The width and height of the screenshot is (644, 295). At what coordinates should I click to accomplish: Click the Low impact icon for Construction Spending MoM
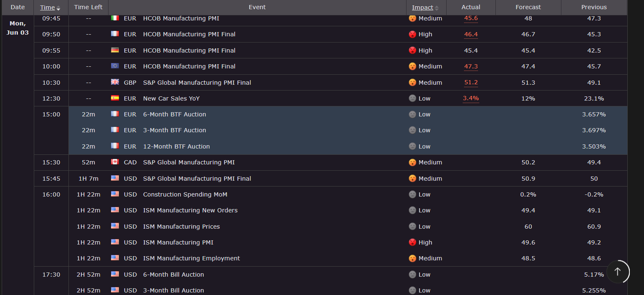point(412,194)
